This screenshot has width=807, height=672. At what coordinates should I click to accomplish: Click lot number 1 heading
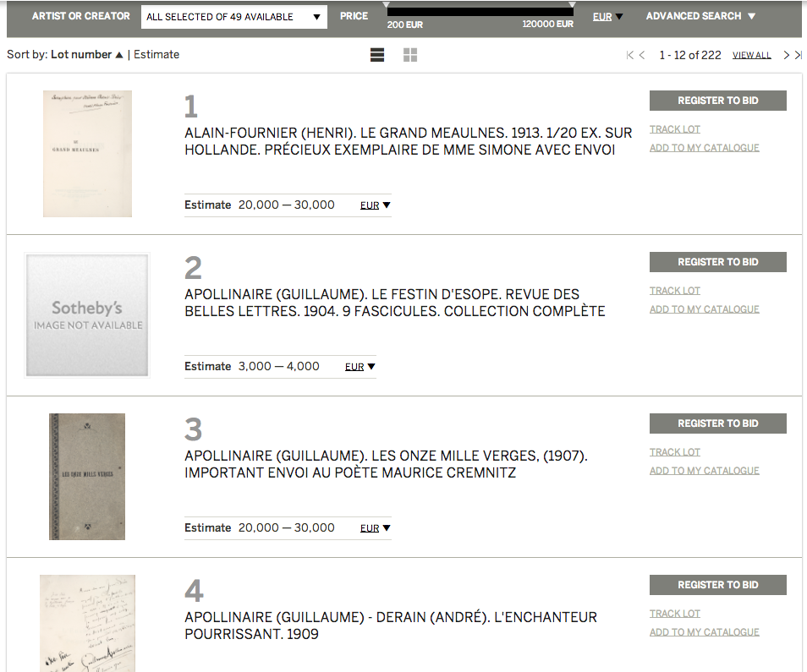(191, 107)
